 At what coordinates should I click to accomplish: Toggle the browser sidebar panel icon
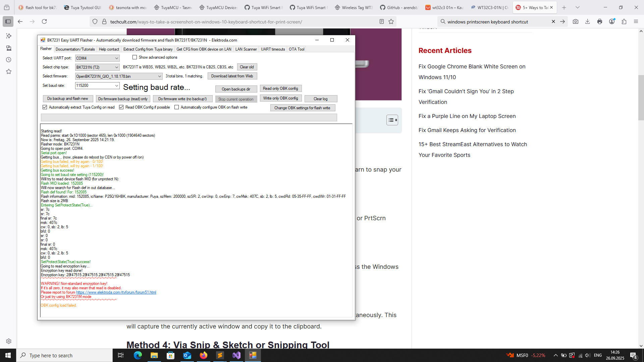[x=8, y=21]
